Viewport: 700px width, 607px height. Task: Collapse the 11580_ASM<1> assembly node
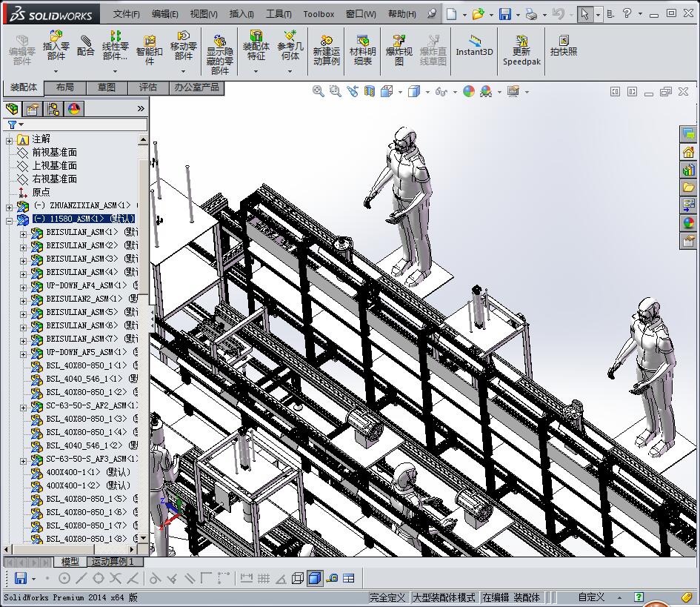(x=10, y=219)
